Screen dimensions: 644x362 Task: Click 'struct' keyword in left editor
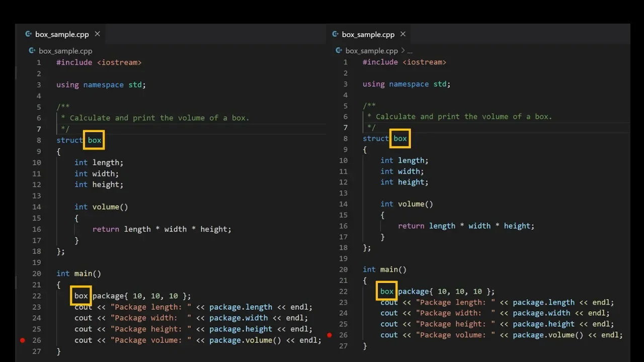pyautogui.click(x=69, y=140)
